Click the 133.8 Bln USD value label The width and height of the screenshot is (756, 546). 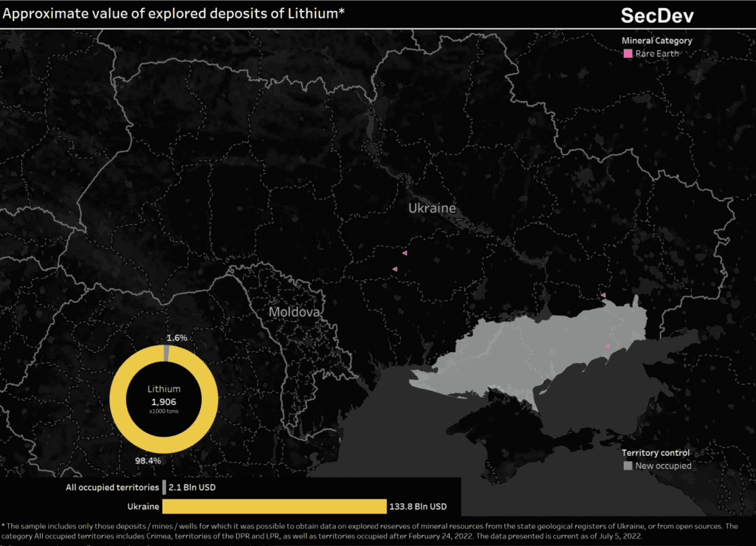pyautogui.click(x=419, y=506)
